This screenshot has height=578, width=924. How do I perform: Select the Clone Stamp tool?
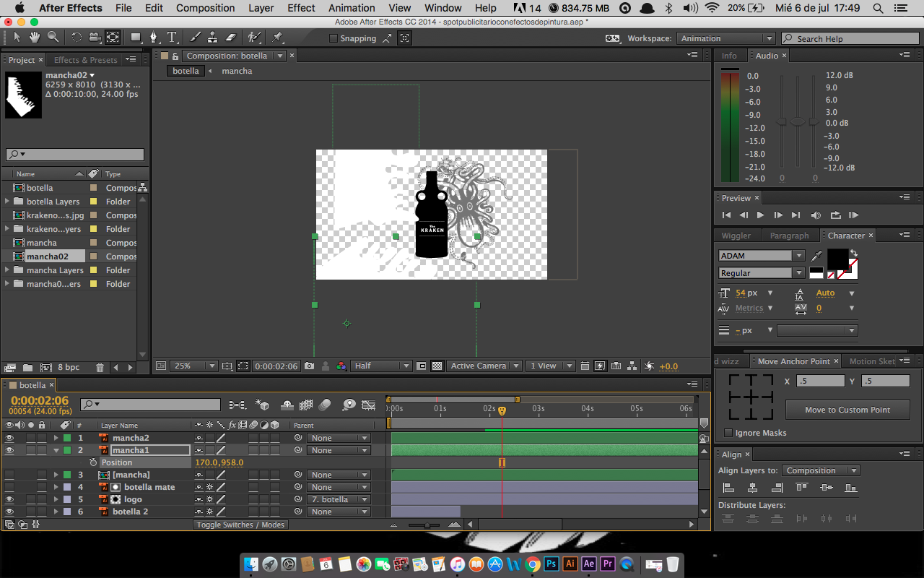213,37
